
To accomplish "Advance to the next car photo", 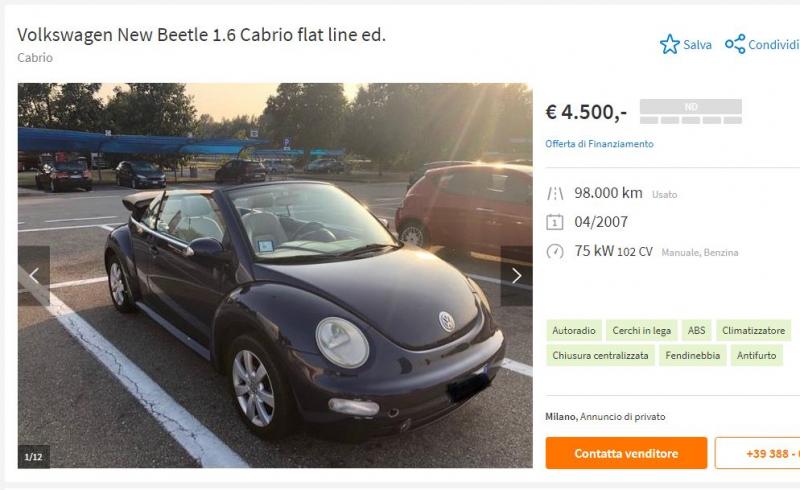I will [x=516, y=276].
